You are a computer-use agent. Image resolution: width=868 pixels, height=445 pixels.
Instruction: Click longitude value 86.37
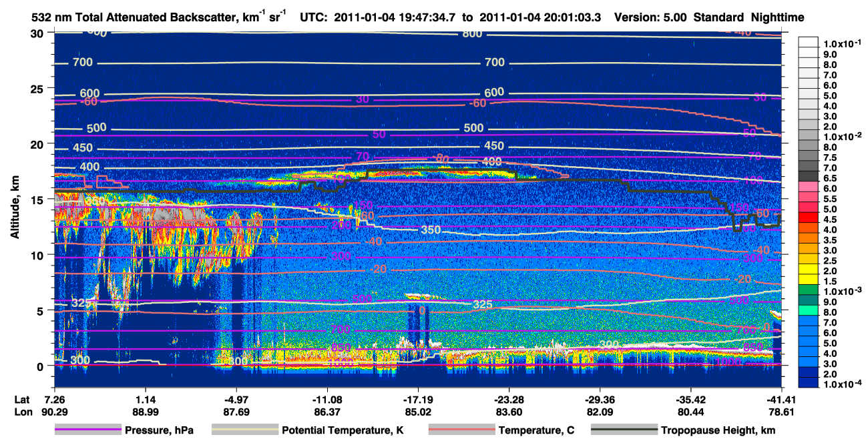pos(327,412)
